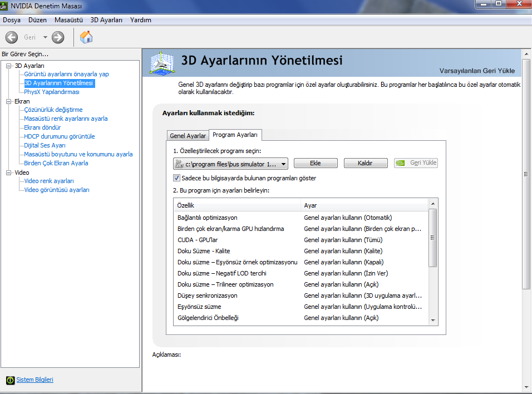Click main page scroll down arrow
Viewport: 532px width, 394px height.
526,387
